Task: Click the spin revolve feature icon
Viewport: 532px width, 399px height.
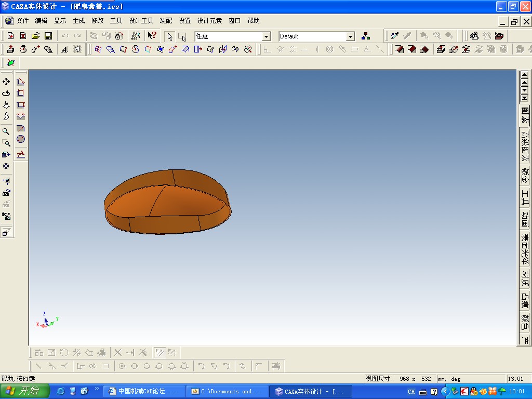Action: point(23,49)
